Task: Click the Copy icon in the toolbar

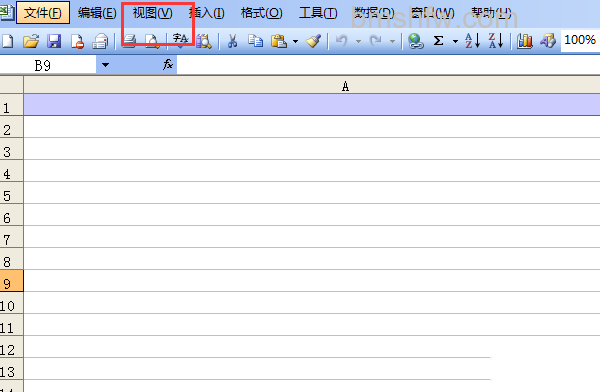Action: tap(255, 41)
